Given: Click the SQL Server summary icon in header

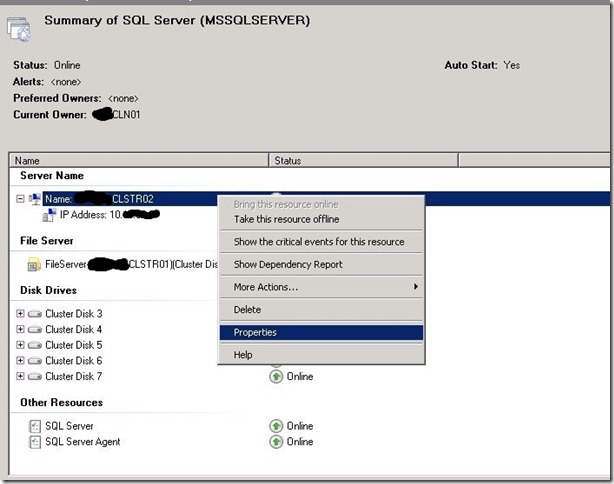Looking at the screenshot, I should (18, 29).
